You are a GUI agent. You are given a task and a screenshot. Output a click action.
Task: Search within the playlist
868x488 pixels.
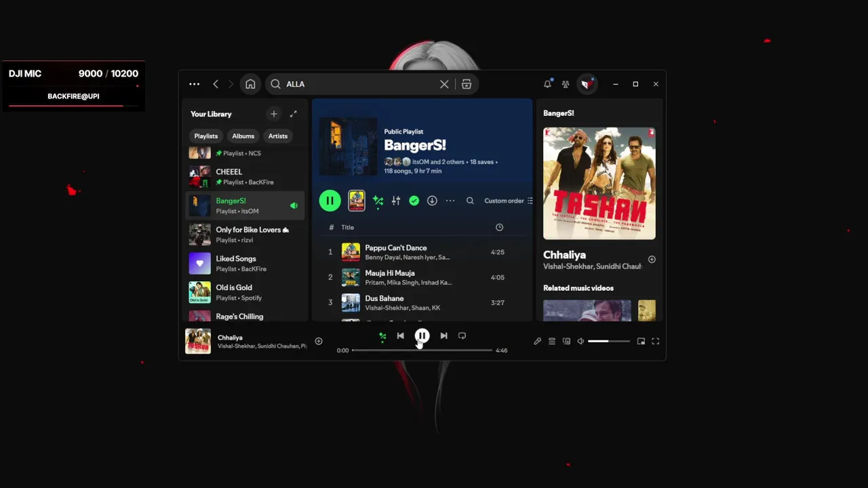click(x=470, y=201)
